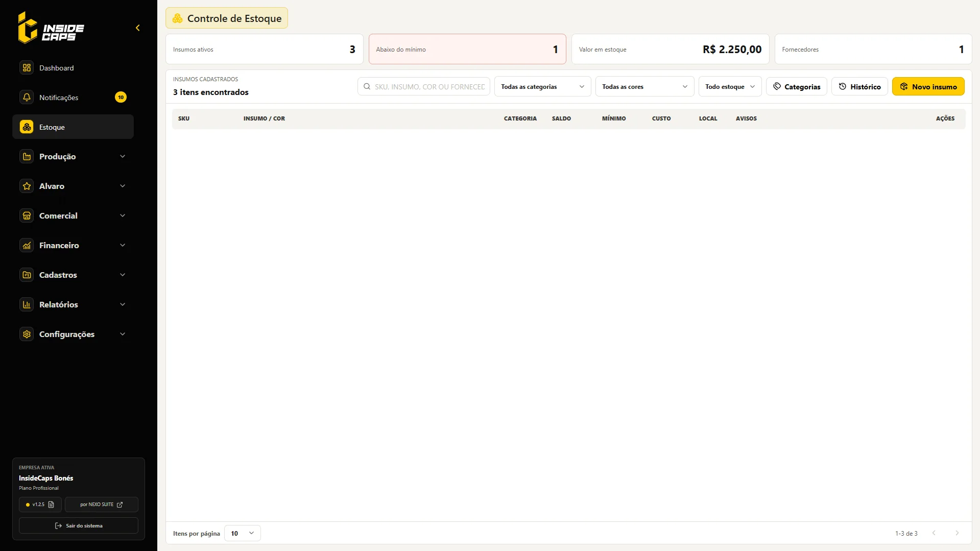Open the Todas as categorias dropdown
The height and width of the screenshot is (551, 980).
542,87
